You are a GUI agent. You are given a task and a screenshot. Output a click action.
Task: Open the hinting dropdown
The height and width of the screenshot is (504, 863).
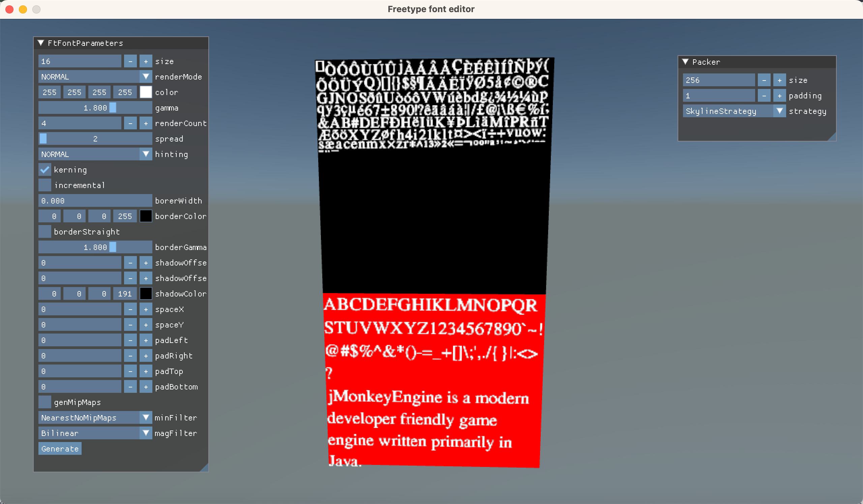[x=146, y=154]
